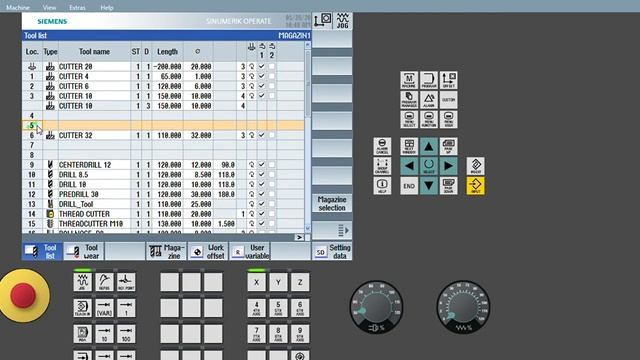This screenshot has height=360, width=640.
Task: Click the REF POINT machine key
Action: click(126, 282)
